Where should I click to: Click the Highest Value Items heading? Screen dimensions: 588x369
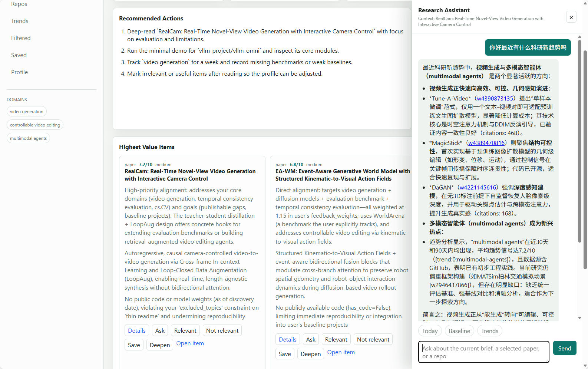tap(147, 147)
